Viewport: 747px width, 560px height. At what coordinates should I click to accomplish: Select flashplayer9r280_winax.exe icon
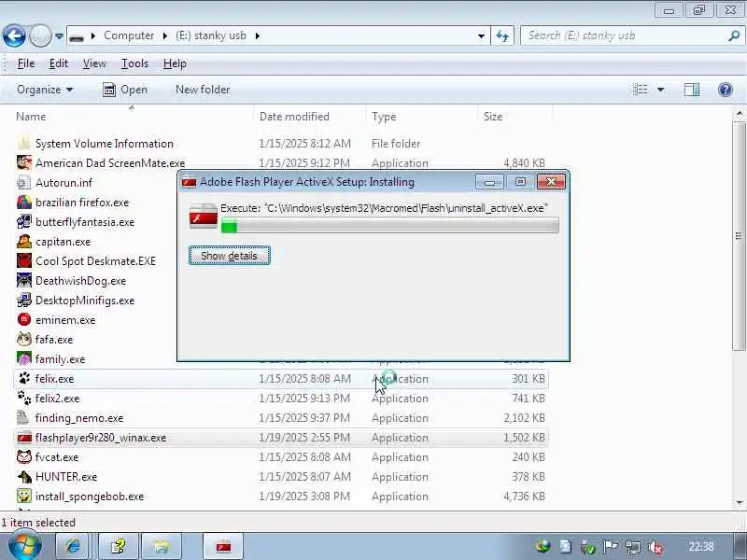(24, 438)
